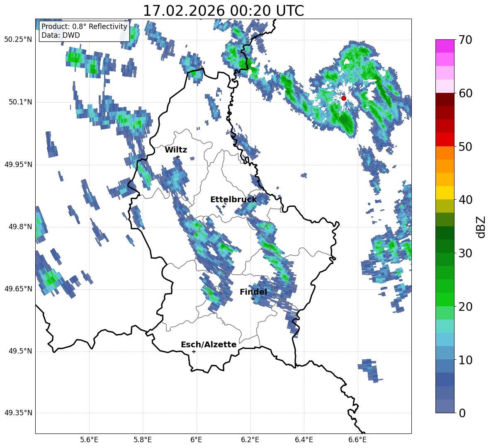Click the Wiltz location cross marker
Screen dimensions: 491x448
click(178, 157)
